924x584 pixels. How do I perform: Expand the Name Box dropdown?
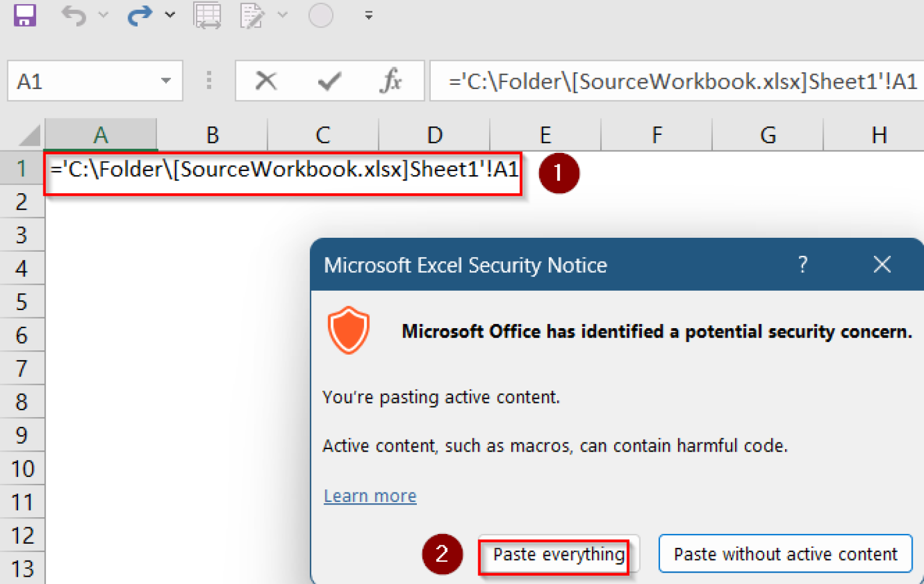click(x=165, y=80)
